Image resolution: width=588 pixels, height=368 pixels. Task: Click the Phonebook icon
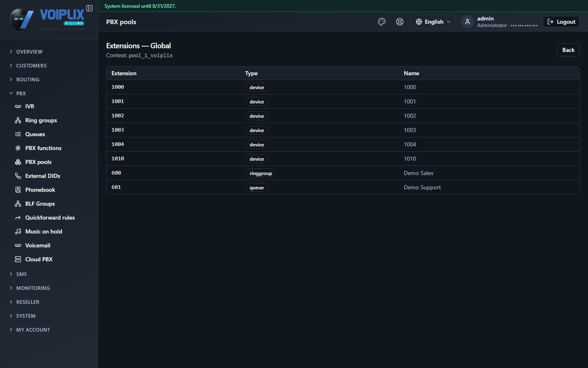[x=18, y=190]
